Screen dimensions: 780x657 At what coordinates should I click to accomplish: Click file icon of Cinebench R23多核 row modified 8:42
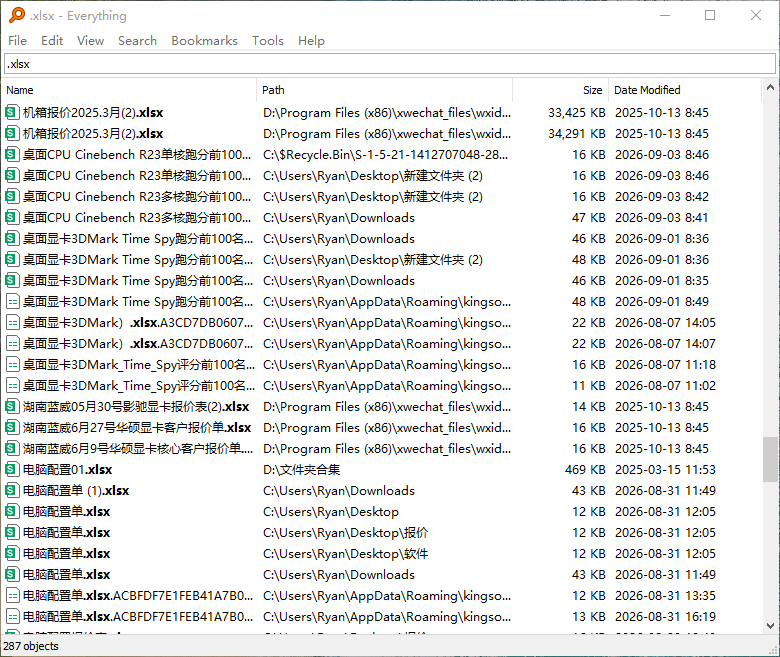point(12,196)
